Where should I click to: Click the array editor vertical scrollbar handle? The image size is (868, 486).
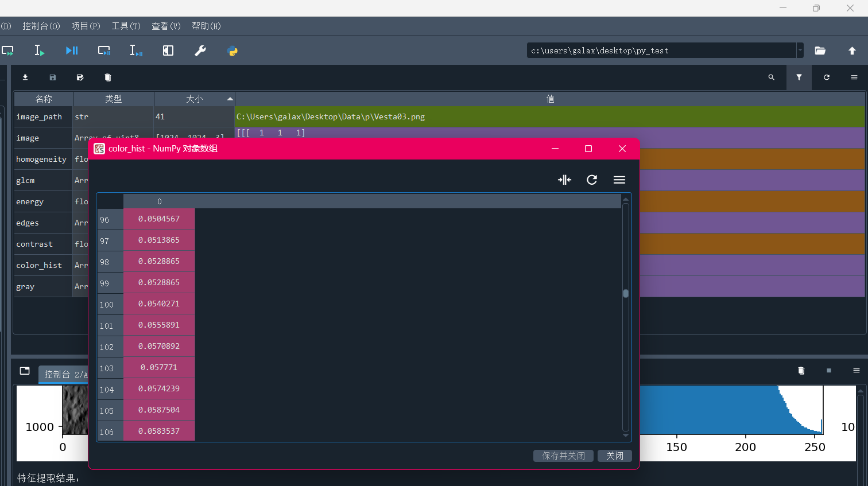[x=626, y=293]
